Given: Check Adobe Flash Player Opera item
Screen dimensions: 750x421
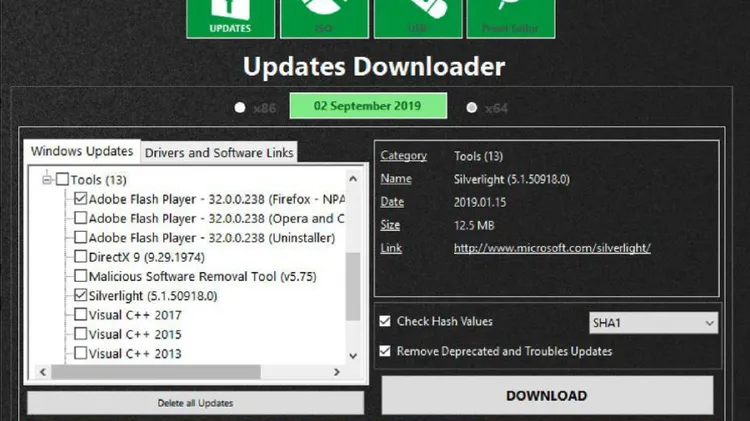Looking at the screenshot, I should point(80,218).
